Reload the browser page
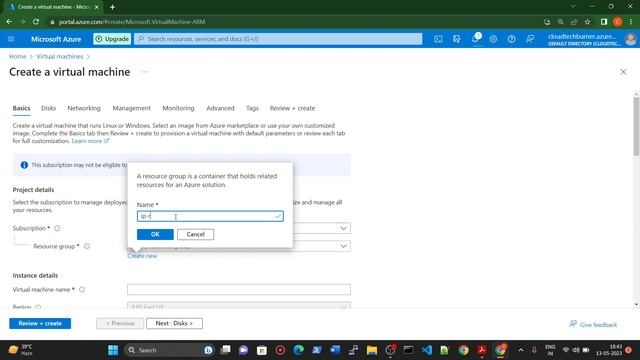This screenshot has height=360, width=640. [36, 22]
